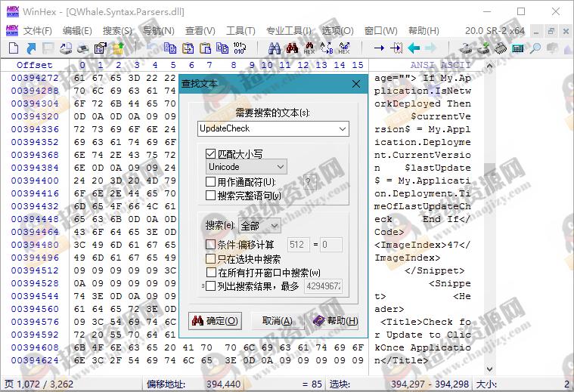The height and width of the screenshot is (392, 574).
Task: Confirm search with 确定(O) button
Action: [x=215, y=321]
